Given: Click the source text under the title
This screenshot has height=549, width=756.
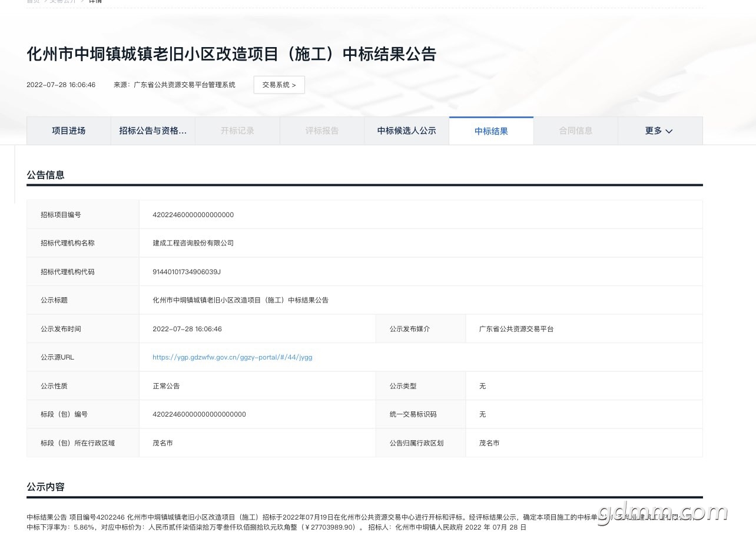Looking at the screenshot, I should 174,85.
